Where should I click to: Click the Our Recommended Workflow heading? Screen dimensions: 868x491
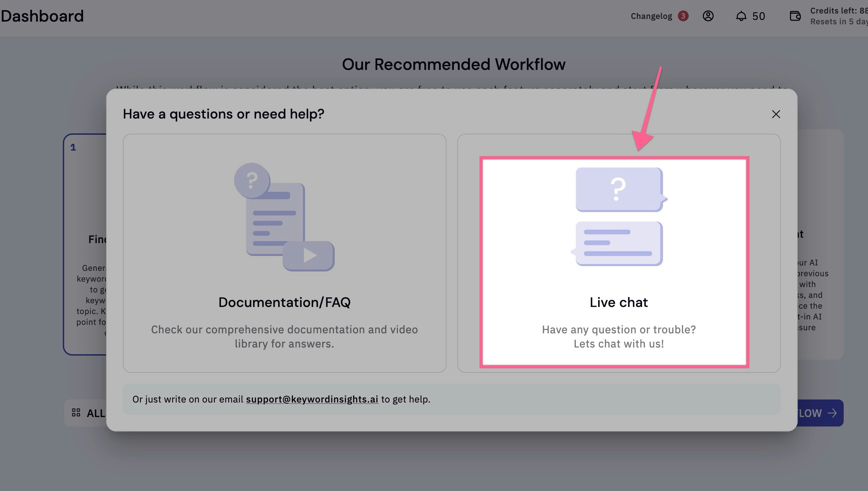pyautogui.click(x=454, y=64)
